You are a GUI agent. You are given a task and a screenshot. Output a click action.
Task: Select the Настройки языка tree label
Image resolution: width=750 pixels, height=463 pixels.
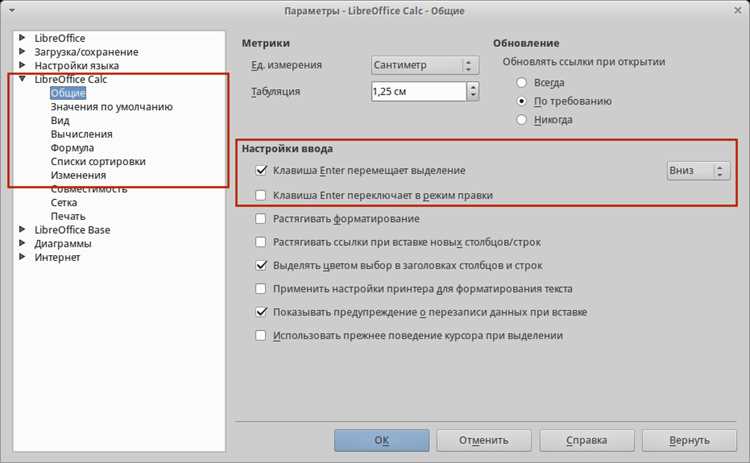tap(77, 66)
